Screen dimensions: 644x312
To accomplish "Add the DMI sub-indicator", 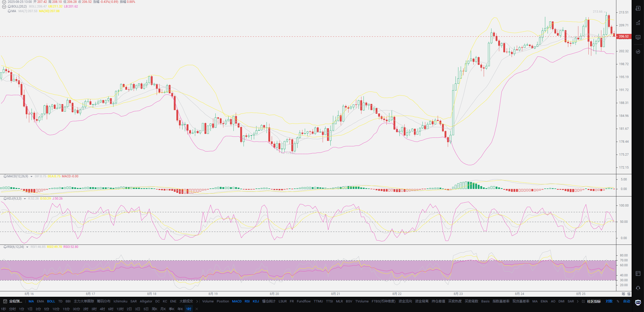I will coord(562,301).
